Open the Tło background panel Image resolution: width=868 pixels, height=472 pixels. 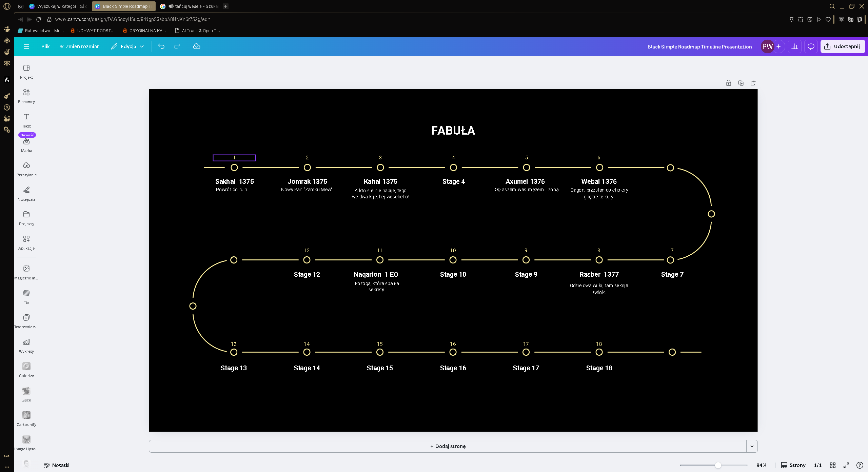pyautogui.click(x=26, y=297)
